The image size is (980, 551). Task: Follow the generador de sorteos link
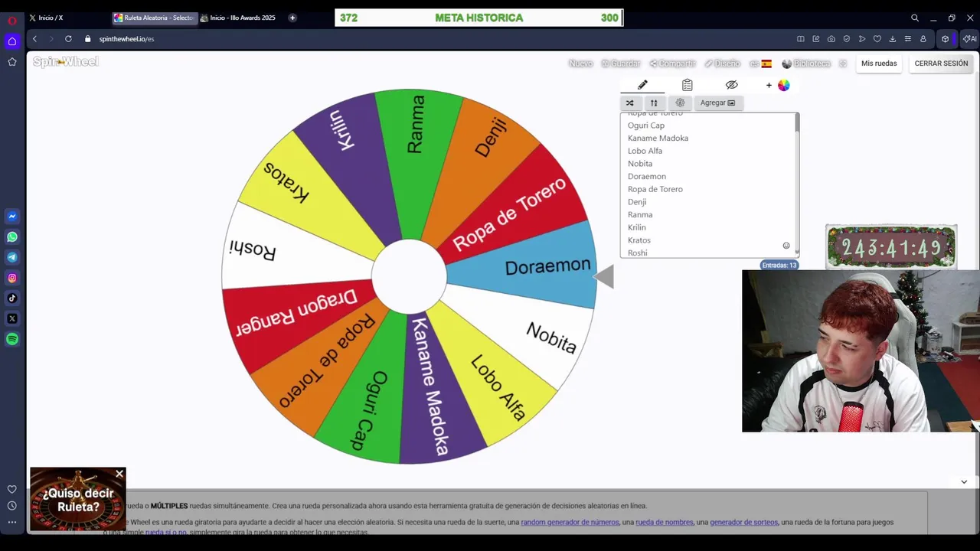743,522
